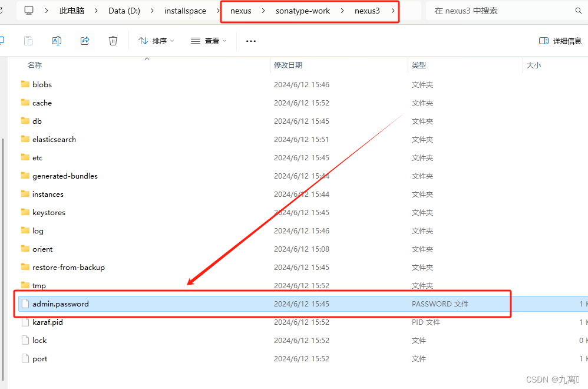Image resolution: width=588 pixels, height=389 pixels.
Task: Click the karaf.pid file icon
Action: [25, 322]
